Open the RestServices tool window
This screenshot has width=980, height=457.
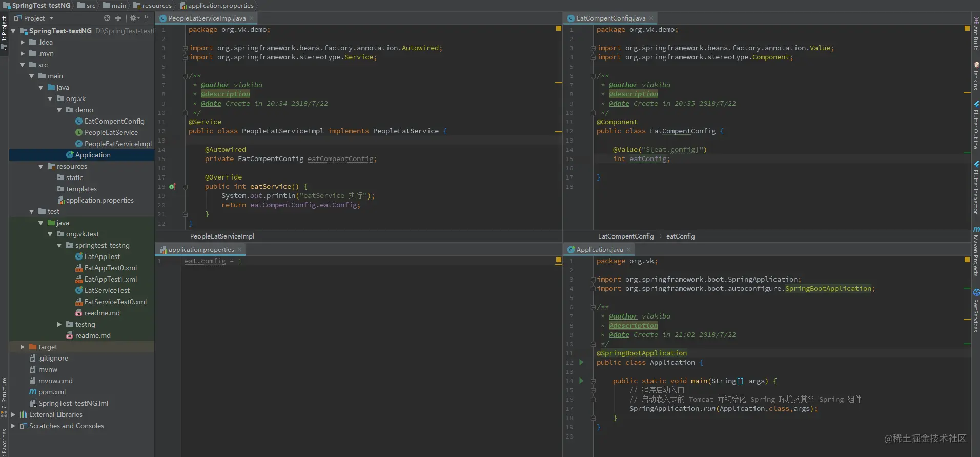975,310
